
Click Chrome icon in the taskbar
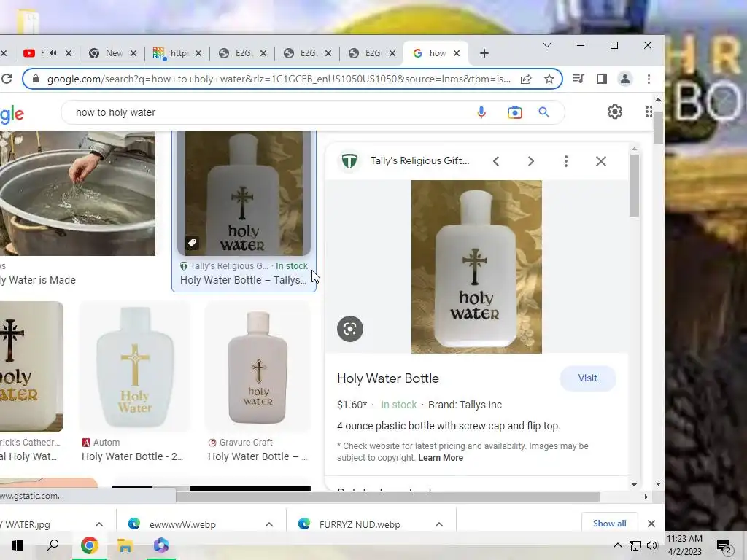tap(89, 545)
